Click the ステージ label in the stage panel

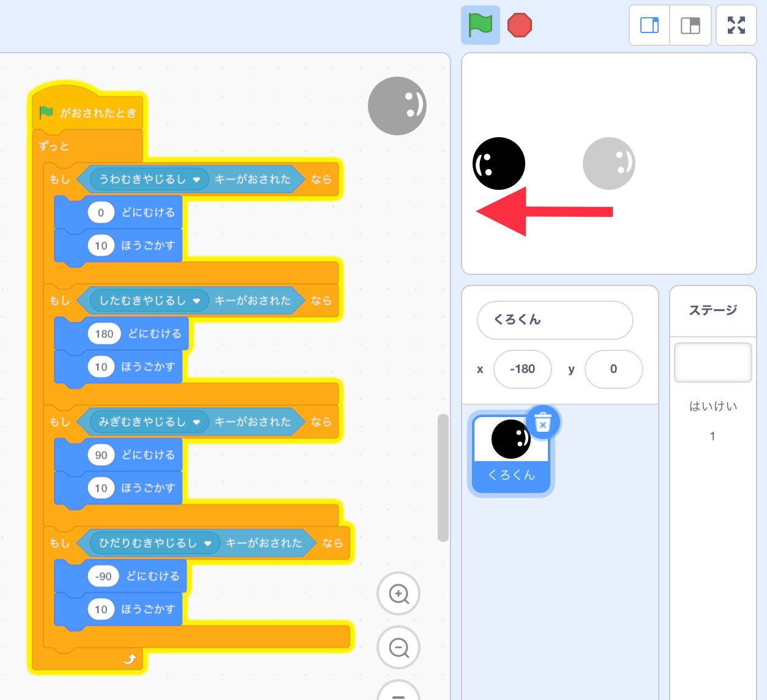point(713,310)
